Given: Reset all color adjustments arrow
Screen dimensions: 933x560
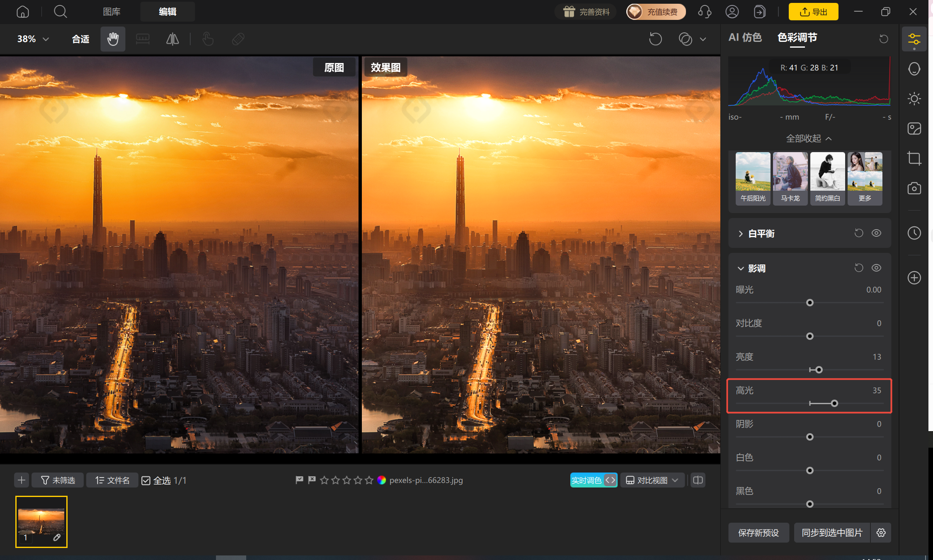Looking at the screenshot, I should coord(884,39).
